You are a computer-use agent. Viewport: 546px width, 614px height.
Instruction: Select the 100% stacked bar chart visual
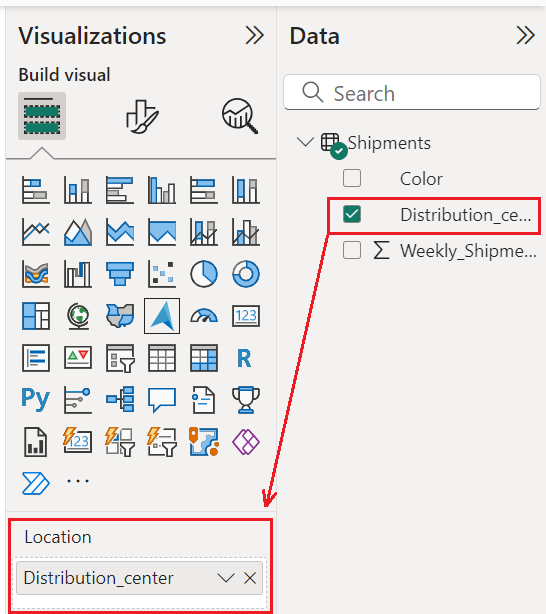tap(204, 190)
